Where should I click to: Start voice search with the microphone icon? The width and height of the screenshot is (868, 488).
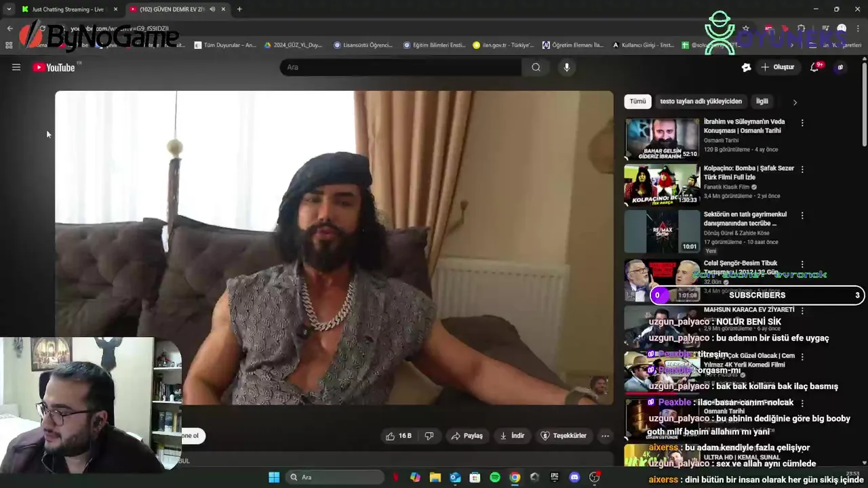point(567,67)
